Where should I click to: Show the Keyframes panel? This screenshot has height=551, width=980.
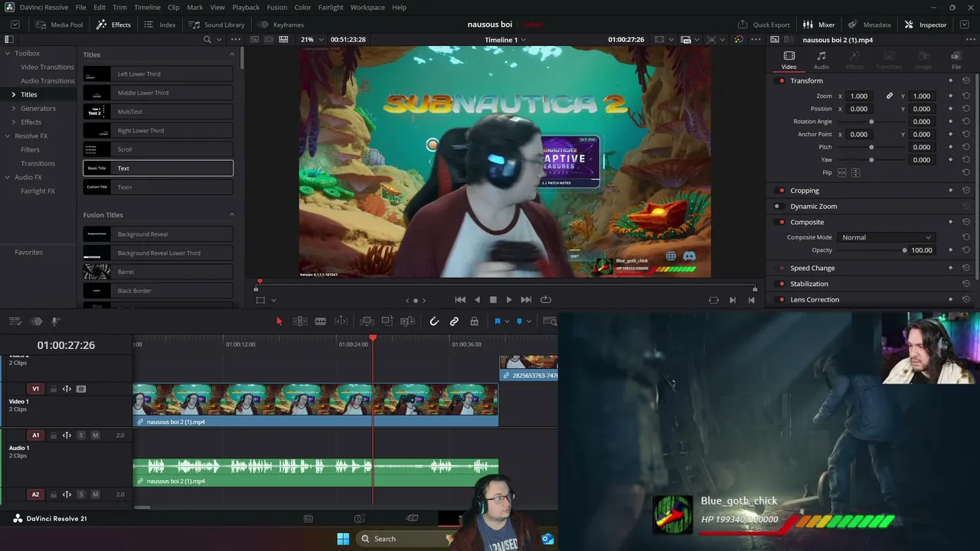[x=281, y=24]
